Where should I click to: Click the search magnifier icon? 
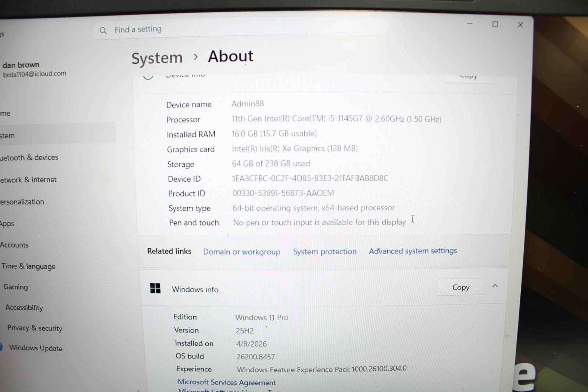103,30
